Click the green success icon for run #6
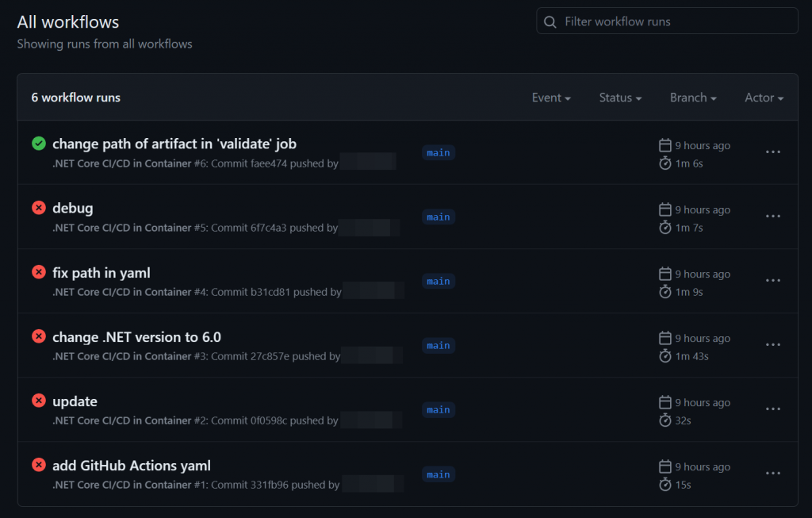Screen dimensions: 812x518 coord(38,144)
